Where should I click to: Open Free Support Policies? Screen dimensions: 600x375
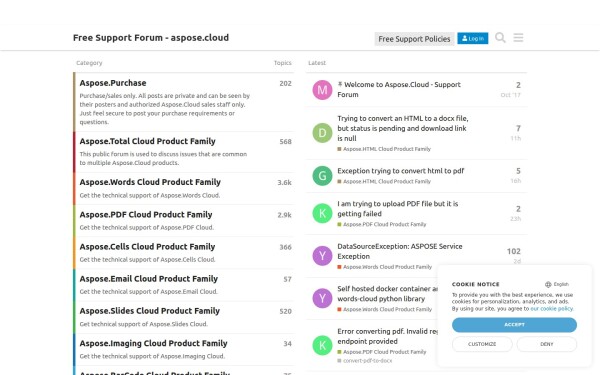(x=414, y=39)
